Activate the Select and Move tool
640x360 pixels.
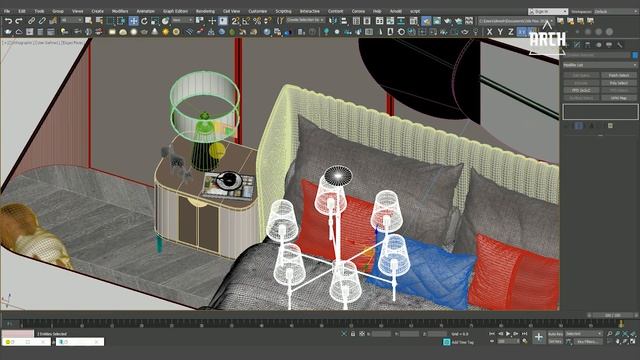(x=133, y=20)
